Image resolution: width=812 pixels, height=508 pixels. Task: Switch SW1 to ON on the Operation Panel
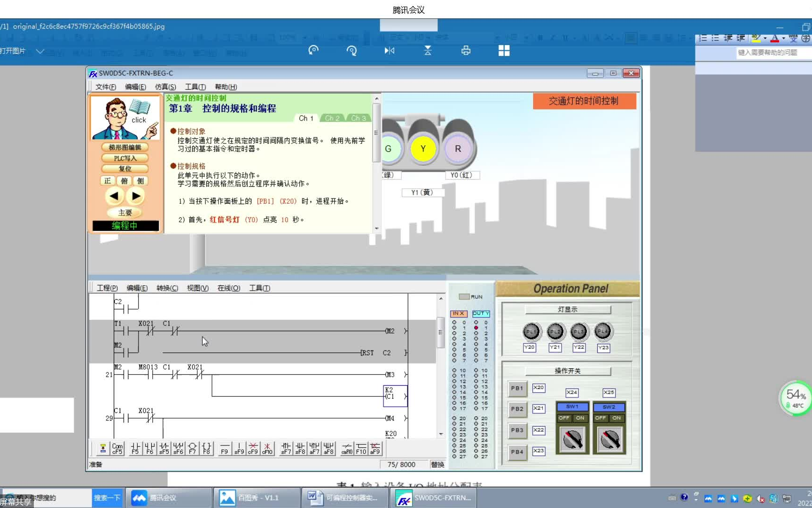click(x=579, y=418)
